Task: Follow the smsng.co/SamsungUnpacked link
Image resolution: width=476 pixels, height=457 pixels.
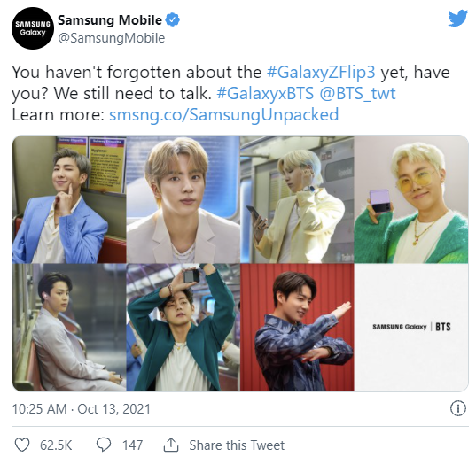Action: click(223, 115)
